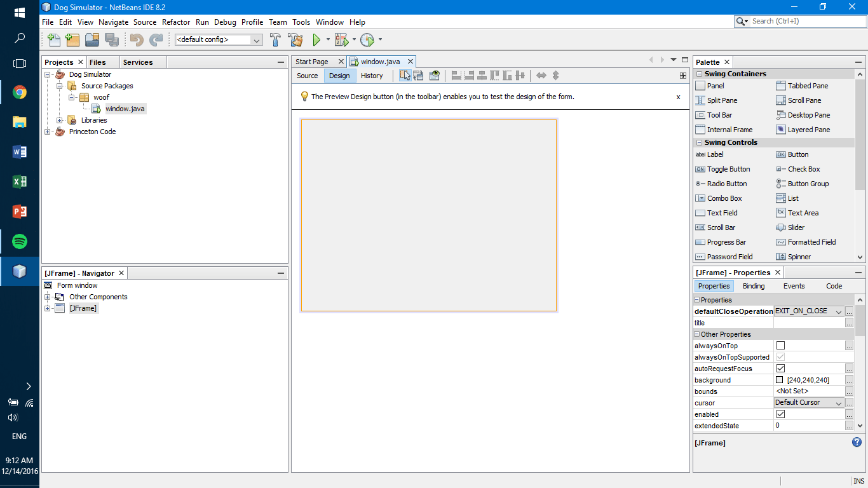
Task: Open the Tools menu
Action: pyautogui.click(x=301, y=22)
